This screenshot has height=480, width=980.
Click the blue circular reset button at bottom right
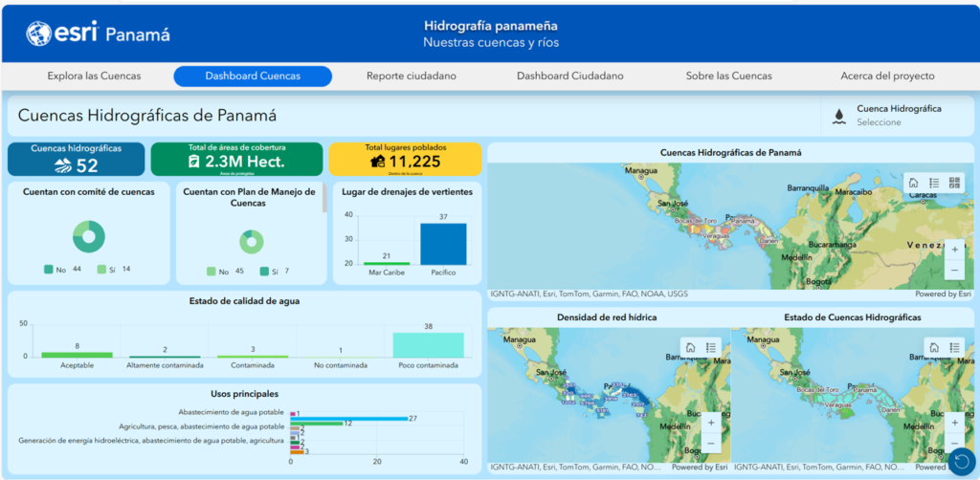[960, 461]
